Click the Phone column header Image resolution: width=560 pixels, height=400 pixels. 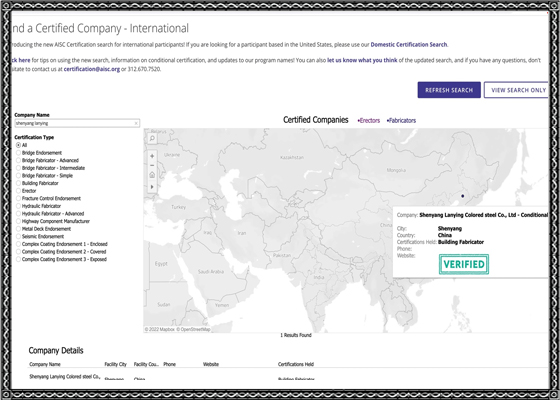[170, 364]
